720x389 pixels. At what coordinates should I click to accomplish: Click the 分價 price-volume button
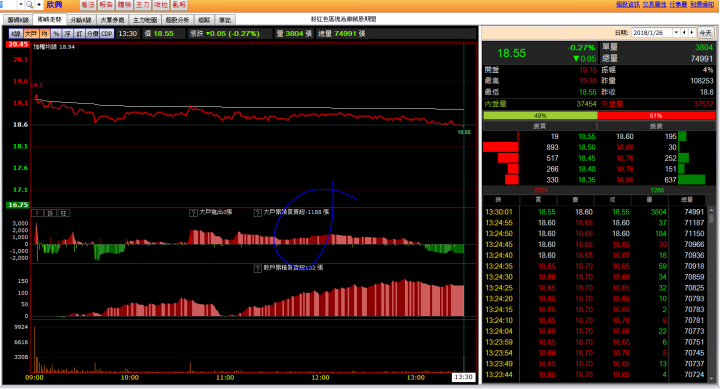(x=93, y=34)
